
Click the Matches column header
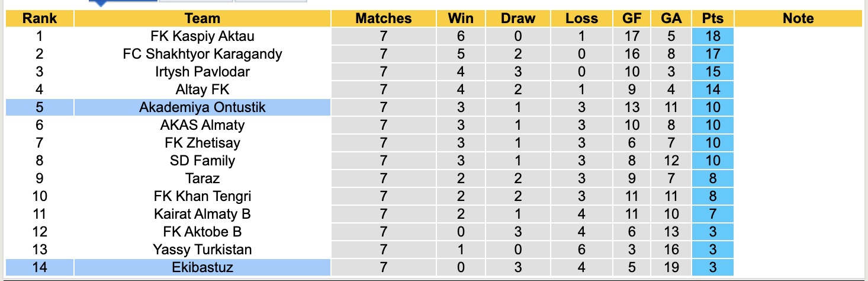383,18
